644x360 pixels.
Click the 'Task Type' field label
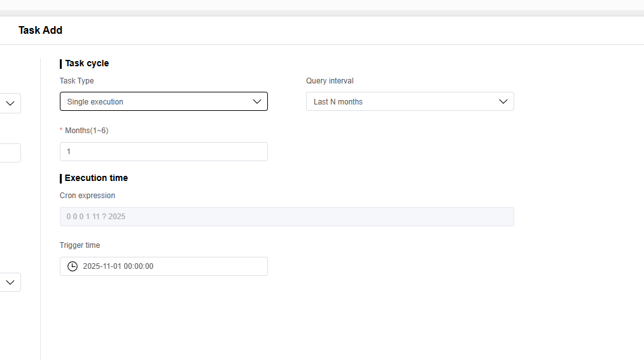[x=76, y=81]
